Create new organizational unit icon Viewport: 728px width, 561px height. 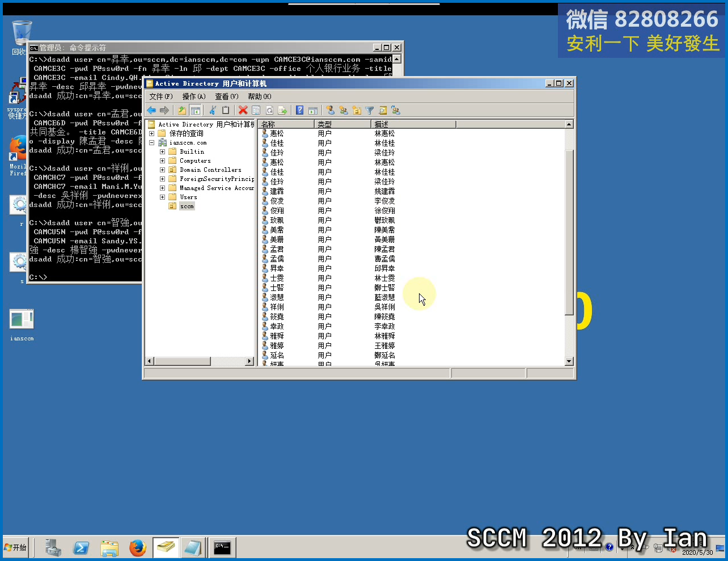[357, 111]
